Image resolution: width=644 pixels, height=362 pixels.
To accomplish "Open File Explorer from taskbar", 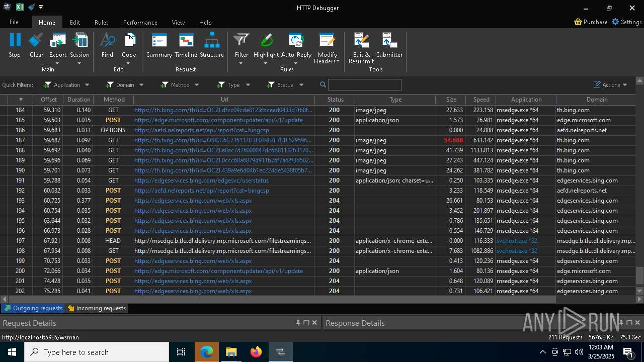I will (x=231, y=352).
